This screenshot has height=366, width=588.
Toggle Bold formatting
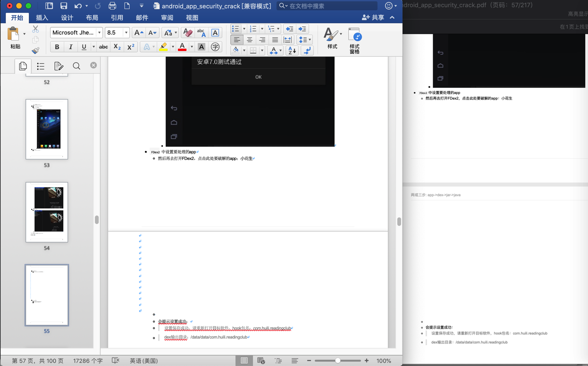point(57,47)
